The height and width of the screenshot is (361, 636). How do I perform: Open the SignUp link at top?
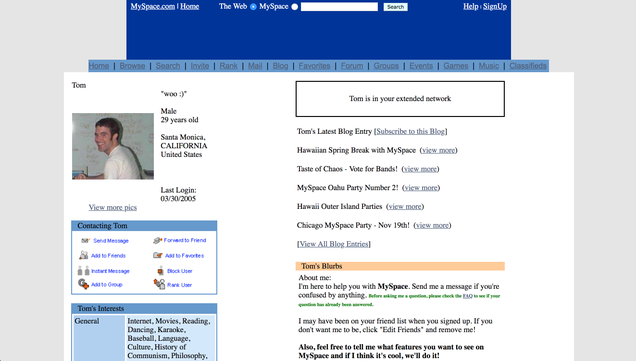(x=495, y=6)
